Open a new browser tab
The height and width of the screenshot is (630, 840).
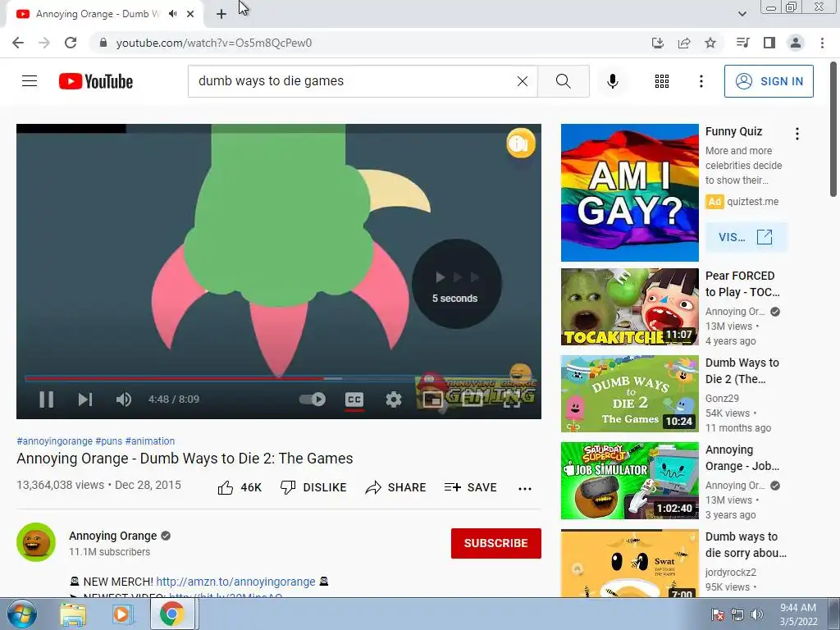221,14
